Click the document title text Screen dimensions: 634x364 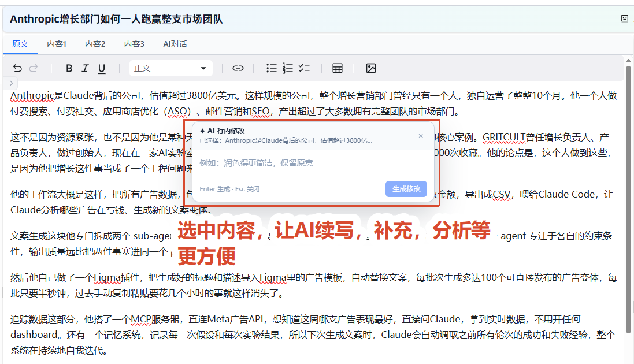point(116,19)
